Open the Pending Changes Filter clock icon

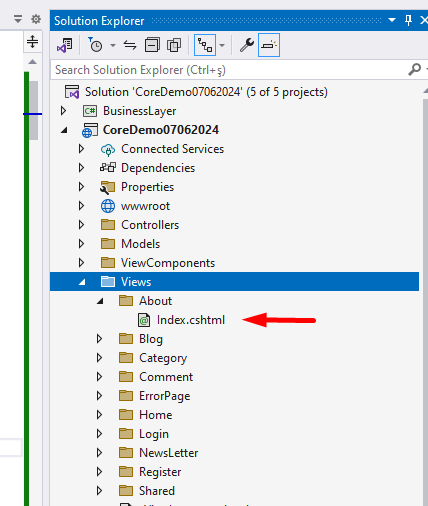95,45
